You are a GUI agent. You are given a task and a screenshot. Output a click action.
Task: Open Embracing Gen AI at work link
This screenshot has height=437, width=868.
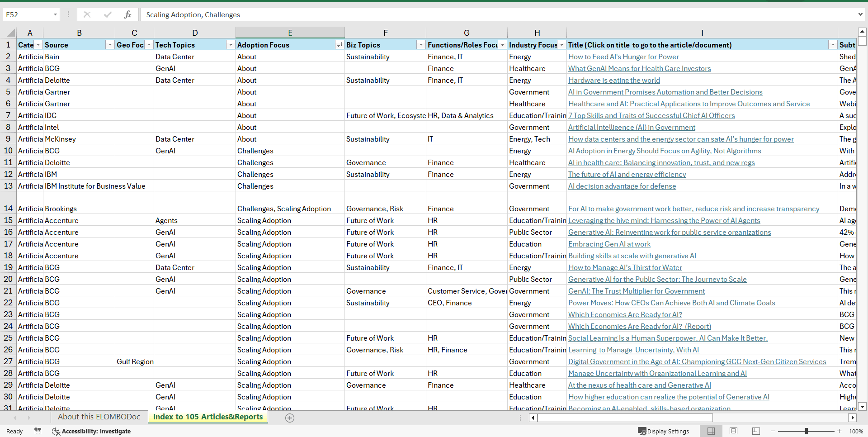(x=609, y=244)
